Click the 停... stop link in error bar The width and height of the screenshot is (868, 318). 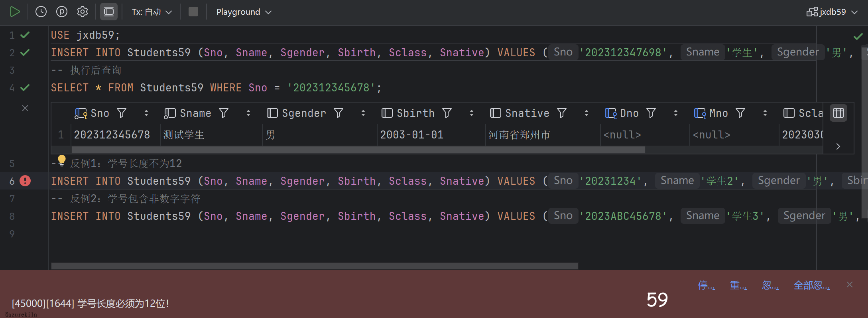click(706, 285)
